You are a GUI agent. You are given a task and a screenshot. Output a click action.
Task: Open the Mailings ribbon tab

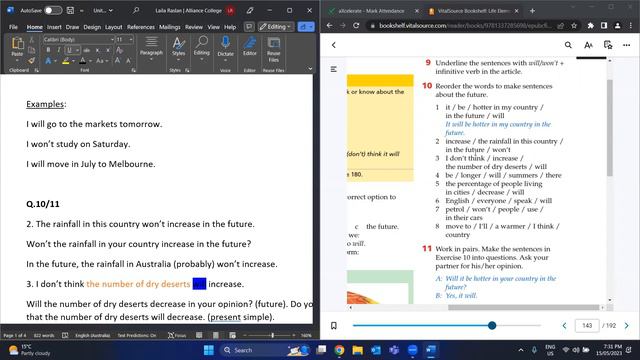pos(170,27)
